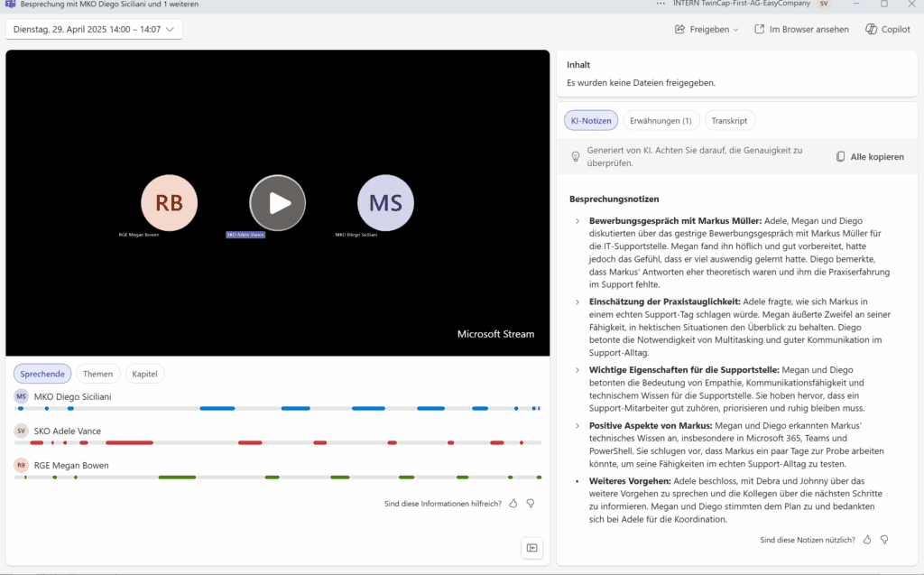Select the KI-Notizen tab
Image resolution: width=924 pixels, height=575 pixels.
[x=591, y=120]
